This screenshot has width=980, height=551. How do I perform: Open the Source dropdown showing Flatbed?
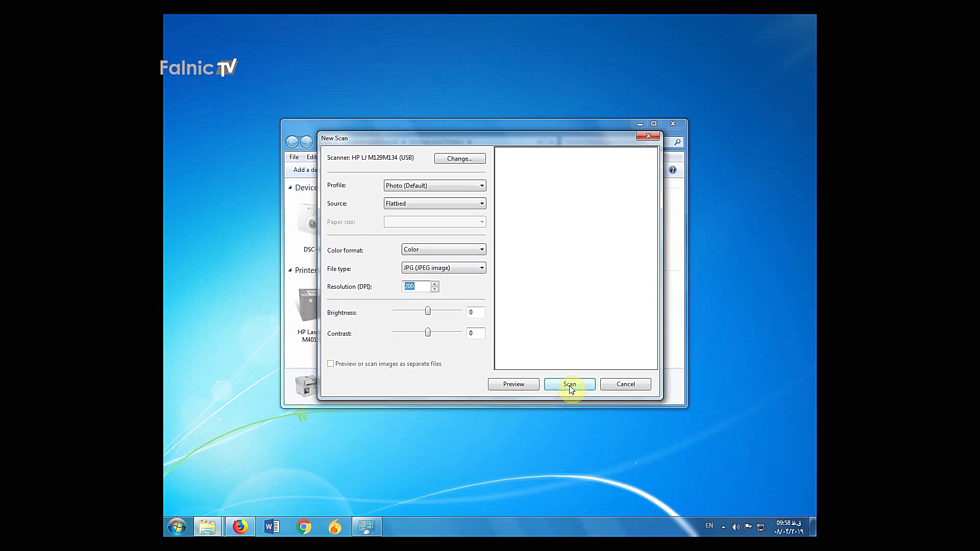coord(434,204)
